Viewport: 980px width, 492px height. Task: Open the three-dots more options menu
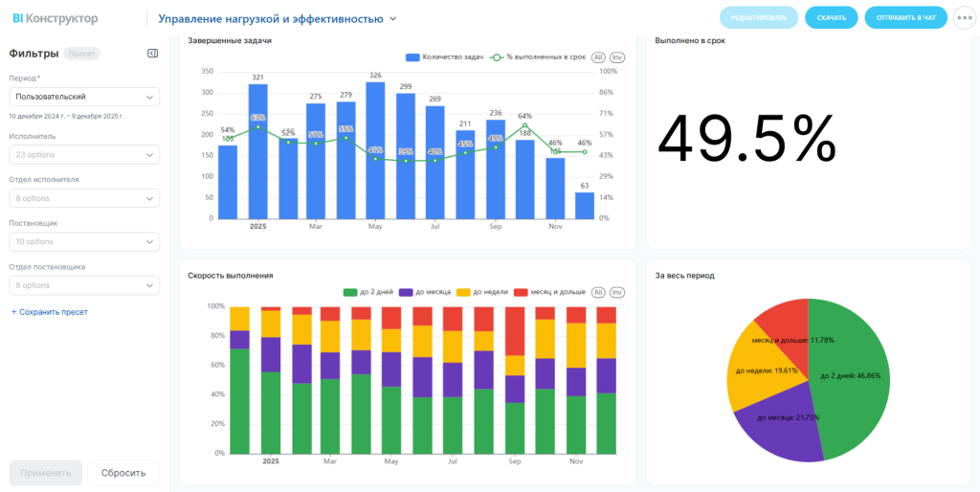[965, 18]
